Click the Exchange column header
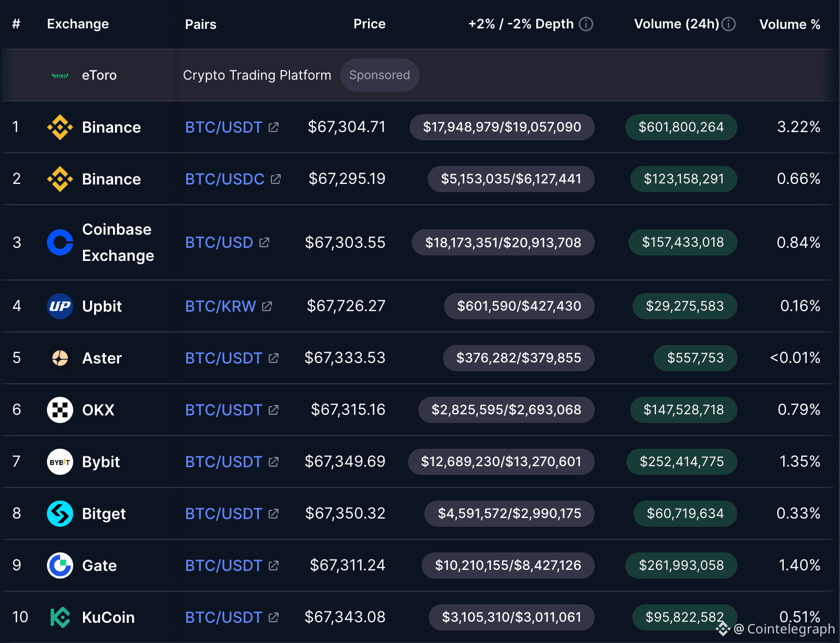Screen dimensions: 840x643 [x=78, y=24]
